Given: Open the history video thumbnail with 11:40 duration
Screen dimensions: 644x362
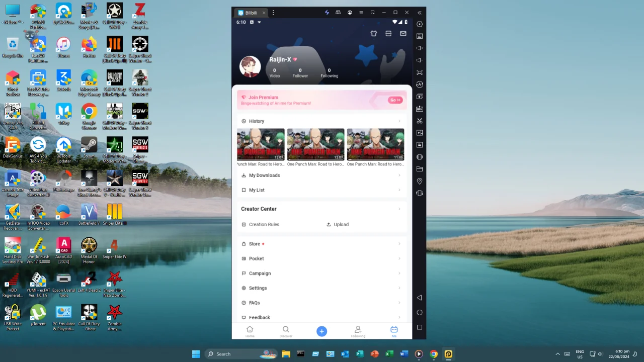Looking at the screenshot, I should coord(376,144).
